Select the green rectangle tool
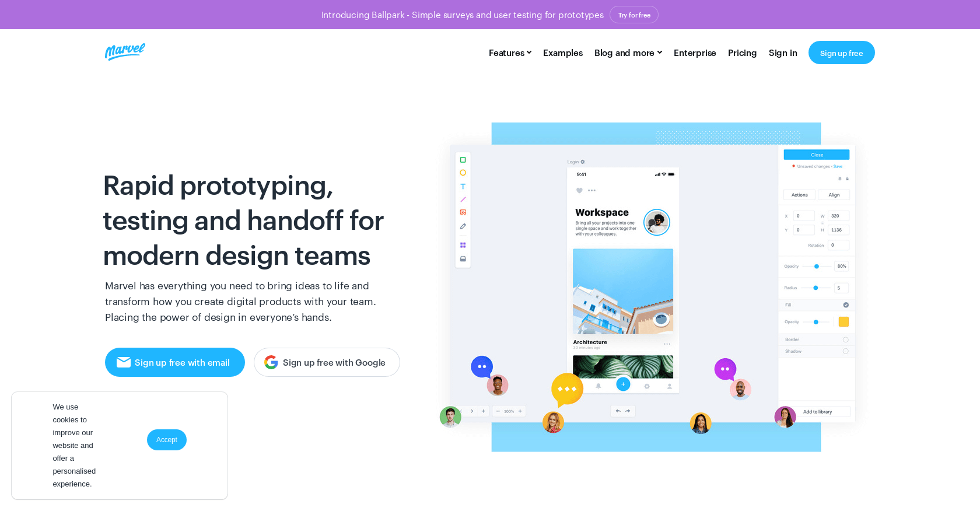The height and width of the screenshot is (511, 980). coord(463,160)
